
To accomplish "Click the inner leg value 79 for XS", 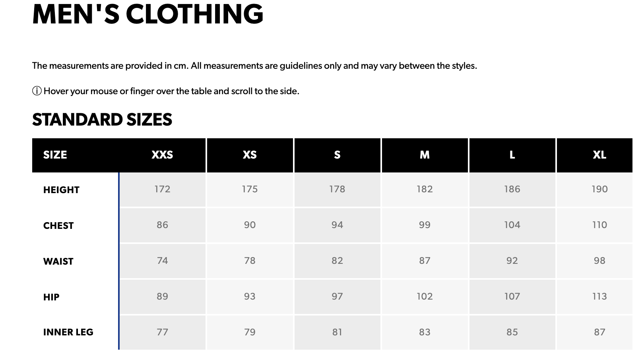I will tap(250, 332).
